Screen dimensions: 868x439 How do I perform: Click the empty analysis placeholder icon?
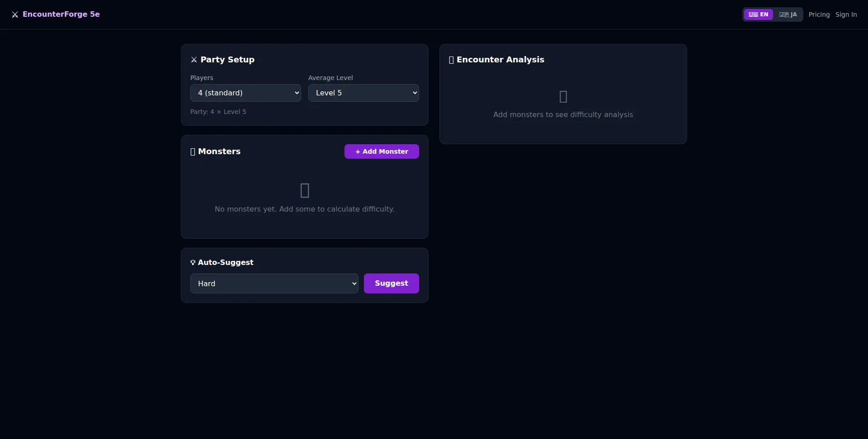(563, 97)
